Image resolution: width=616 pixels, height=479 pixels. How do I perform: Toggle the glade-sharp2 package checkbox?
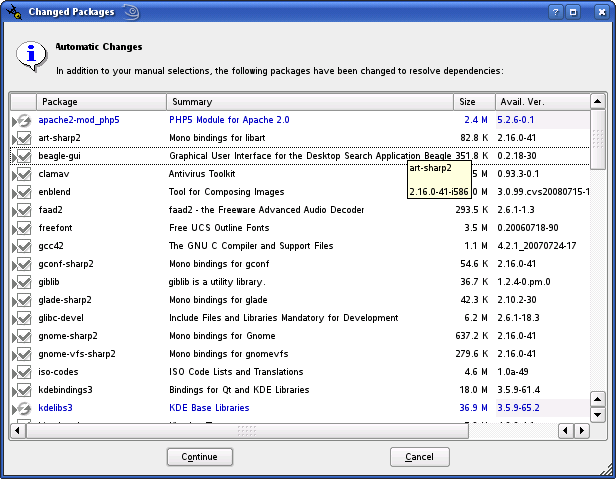click(x=24, y=300)
